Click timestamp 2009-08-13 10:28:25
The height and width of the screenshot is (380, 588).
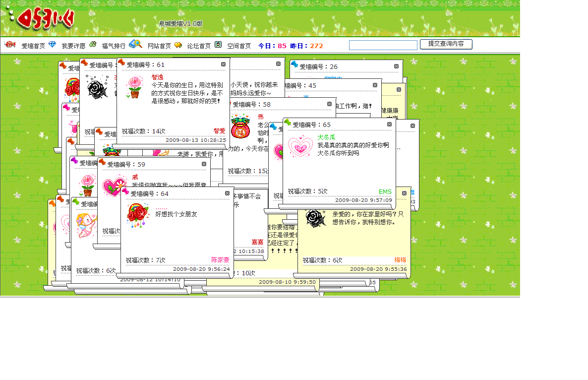[196, 140]
